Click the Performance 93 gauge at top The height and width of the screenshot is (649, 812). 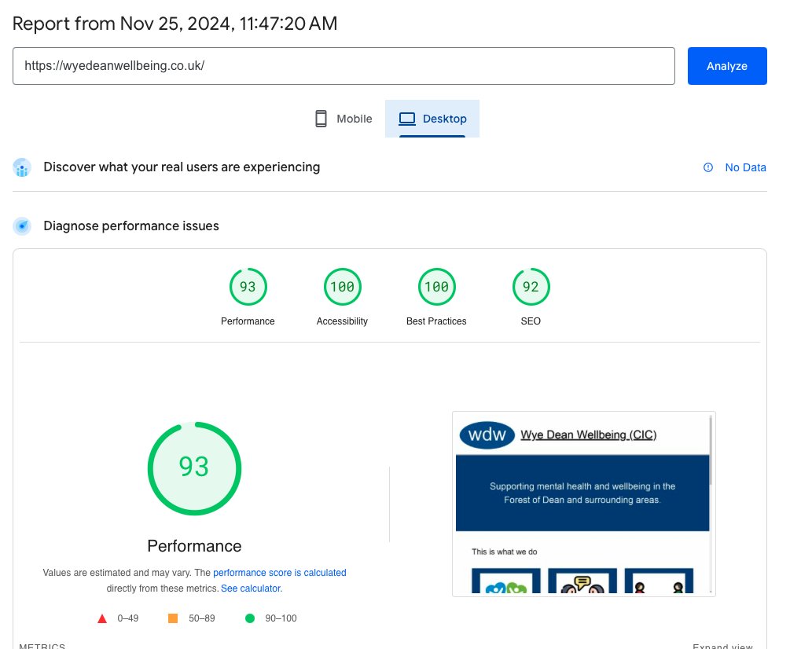click(248, 287)
